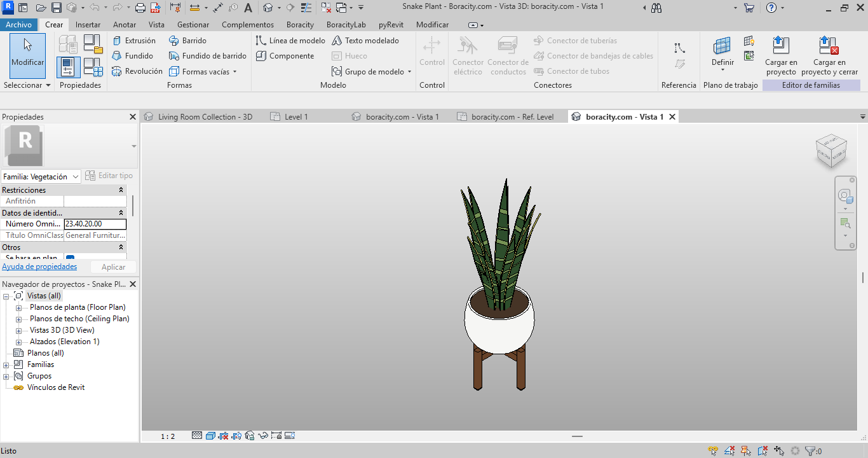The height and width of the screenshot is (458, 868).
Task: Click the detail level icon
Action: coord(197,436)
